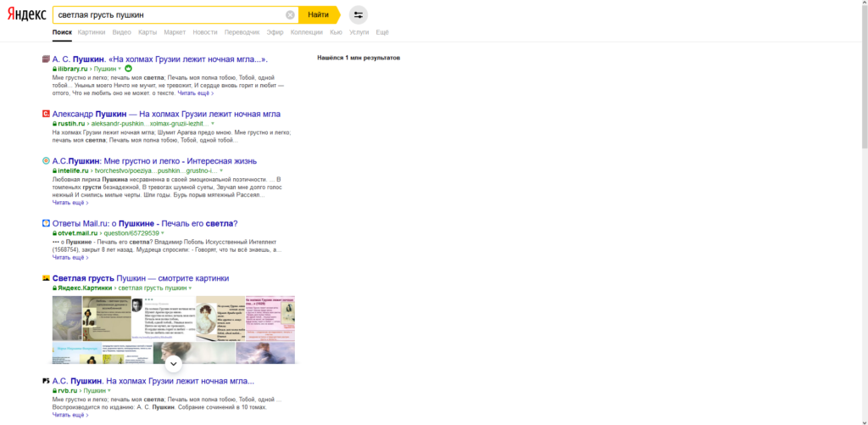Click the lock icon beside rvb.ru

pyautogui.click(x=55, y=391)
